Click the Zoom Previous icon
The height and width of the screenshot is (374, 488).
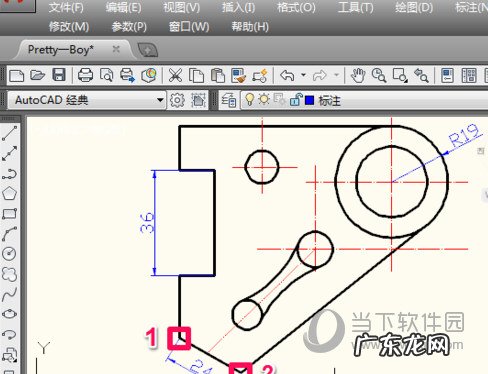421,75
